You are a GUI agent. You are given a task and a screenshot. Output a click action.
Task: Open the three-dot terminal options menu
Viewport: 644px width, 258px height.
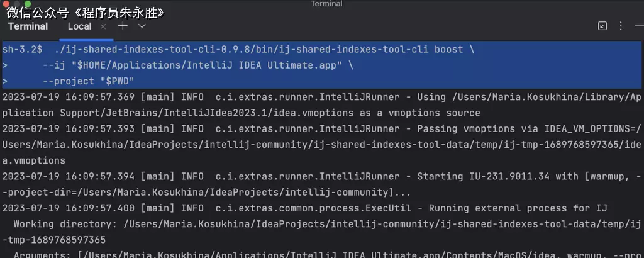(x=622, y=26)
